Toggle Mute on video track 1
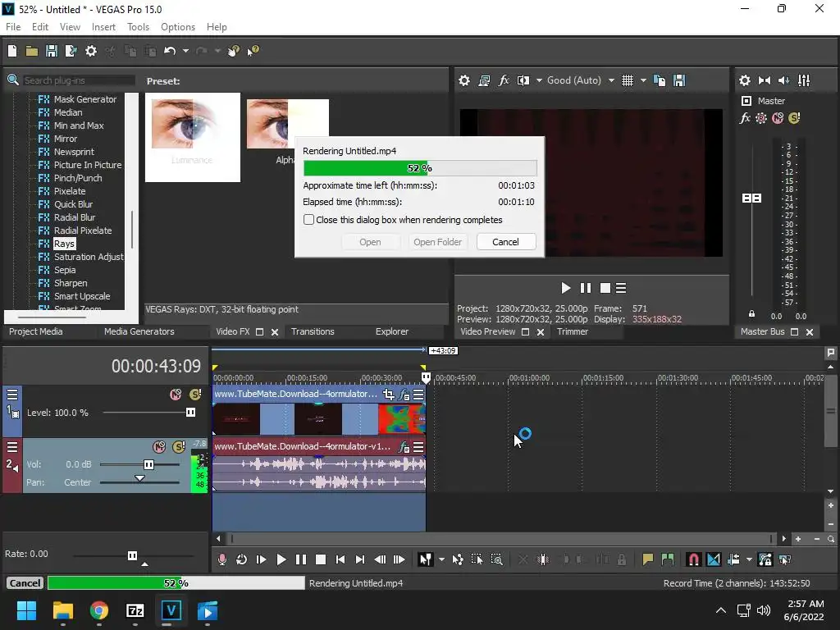Viewport: 840px width, 630px height. [x=176, y=395]
